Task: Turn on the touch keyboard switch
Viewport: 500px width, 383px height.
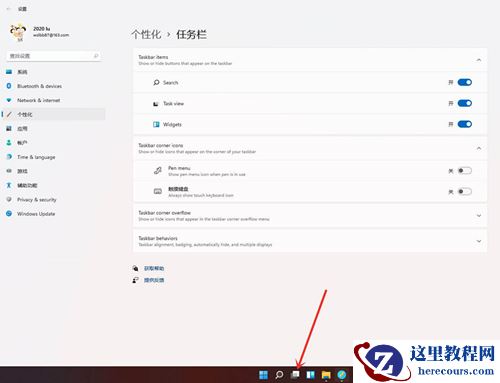Action: pos(464,192)
